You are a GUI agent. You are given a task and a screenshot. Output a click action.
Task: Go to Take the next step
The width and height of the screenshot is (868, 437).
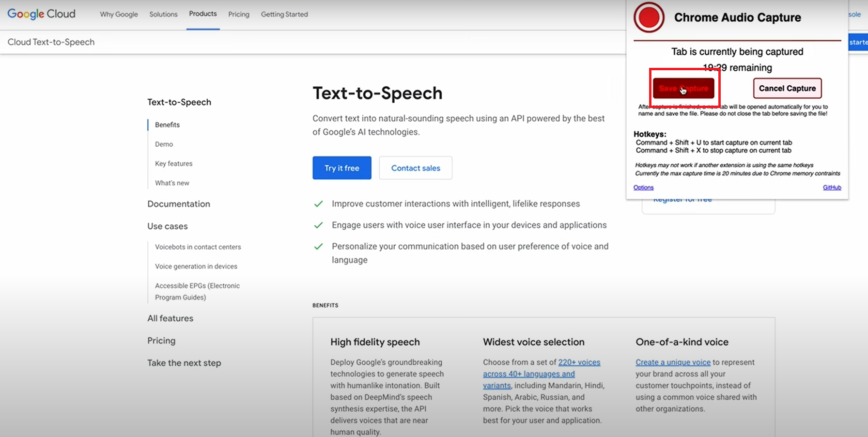click(184, 363)
